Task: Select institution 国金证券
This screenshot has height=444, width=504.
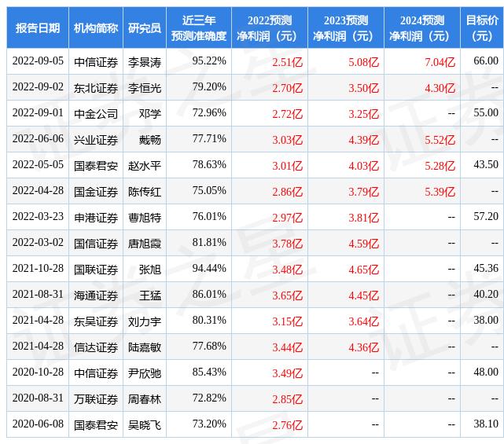Action: 96,192
